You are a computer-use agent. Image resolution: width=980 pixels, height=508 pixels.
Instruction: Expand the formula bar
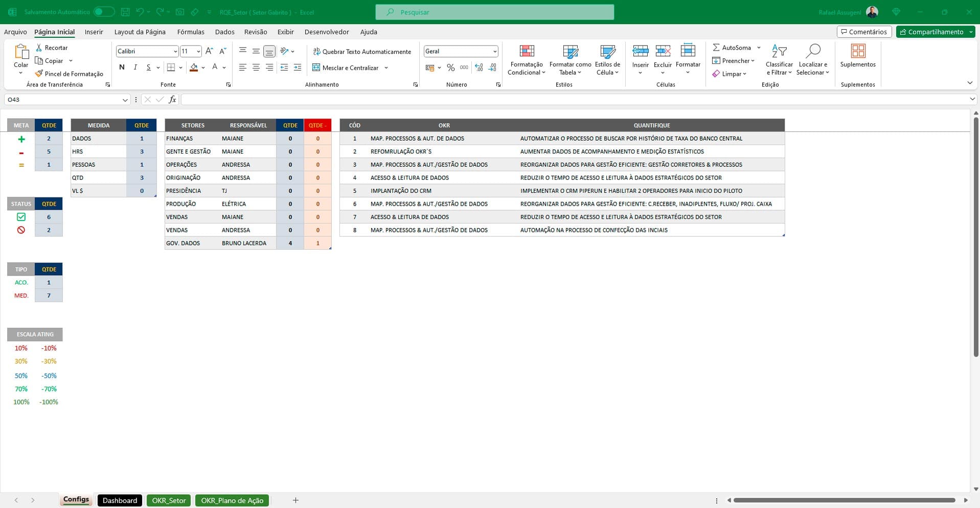[972, 99]
